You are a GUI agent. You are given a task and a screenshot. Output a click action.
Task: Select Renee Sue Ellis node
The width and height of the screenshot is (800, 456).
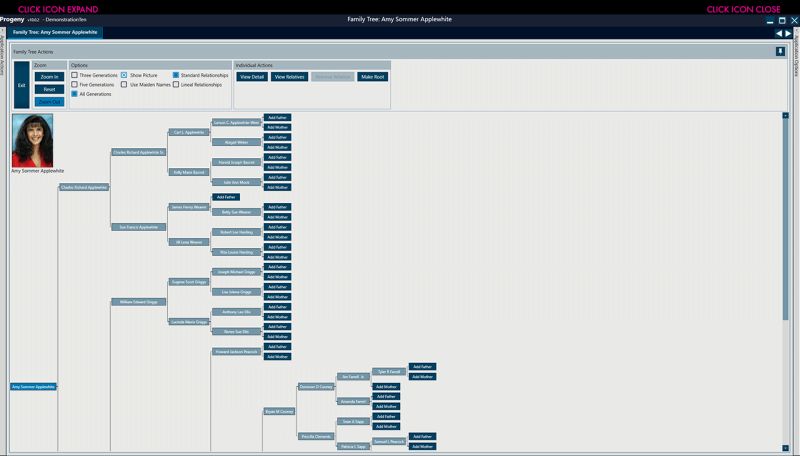[x=236, y=332]
